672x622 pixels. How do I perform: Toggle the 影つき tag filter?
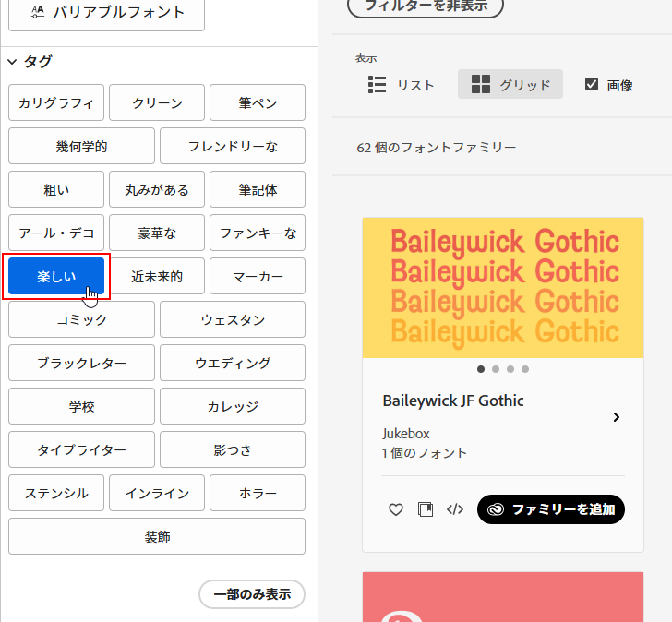click(x=233, y=449)
